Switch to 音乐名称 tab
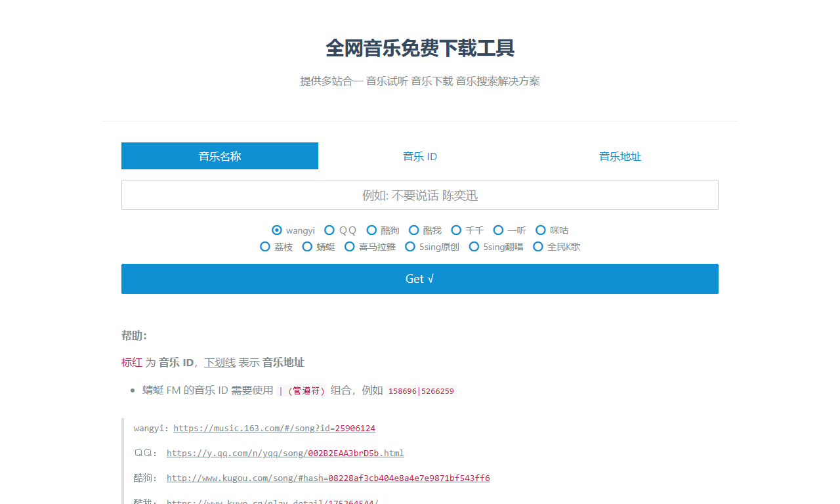 click(x=220, y=156)
